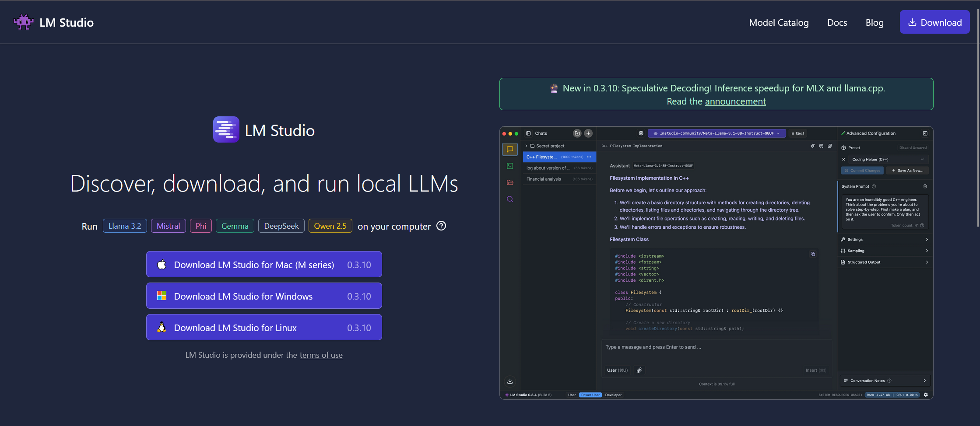This screenshot has width=980, height=426.
Task: Select the C++ Filesyste... chat row
Action: click(x=559, y=157)
